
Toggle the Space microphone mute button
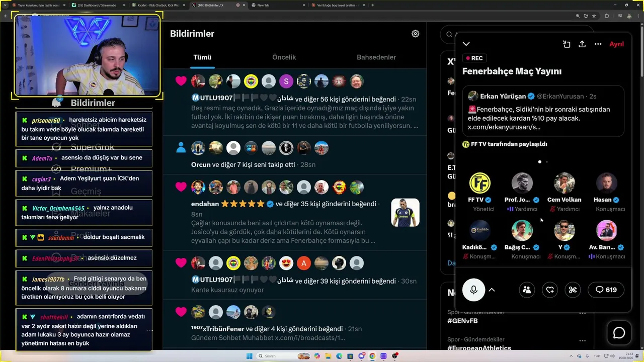(473, 290)
